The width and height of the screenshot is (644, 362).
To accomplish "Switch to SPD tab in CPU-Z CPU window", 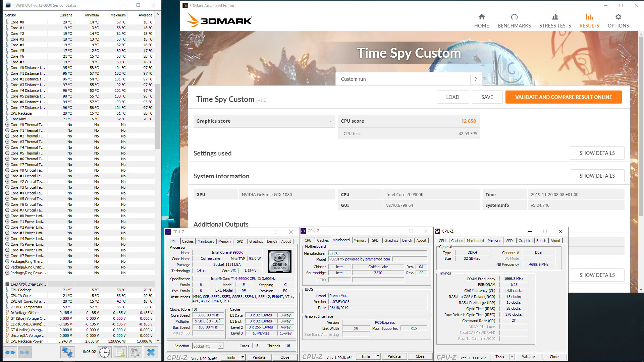I will 240,241.
